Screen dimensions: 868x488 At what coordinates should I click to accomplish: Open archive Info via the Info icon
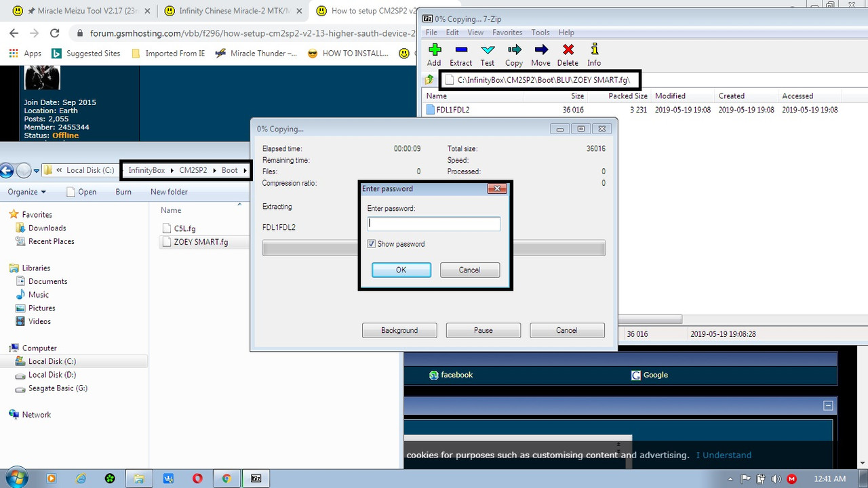(x=593, y=54)
